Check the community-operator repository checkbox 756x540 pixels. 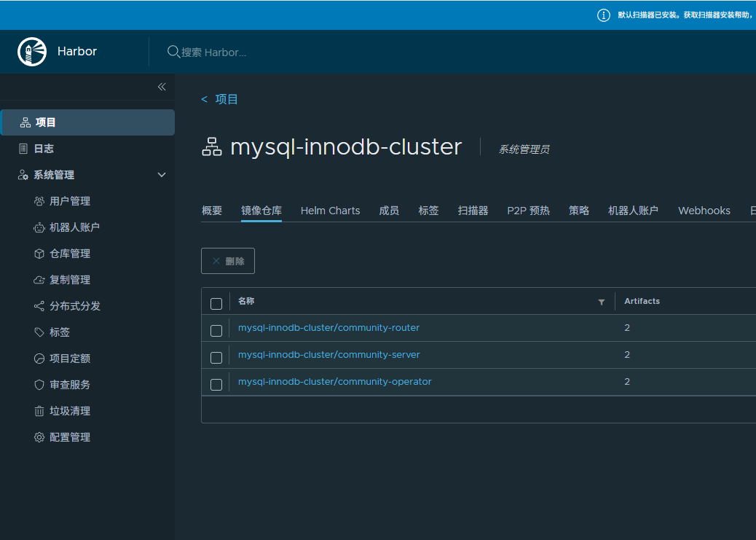[x=216, y=385]
